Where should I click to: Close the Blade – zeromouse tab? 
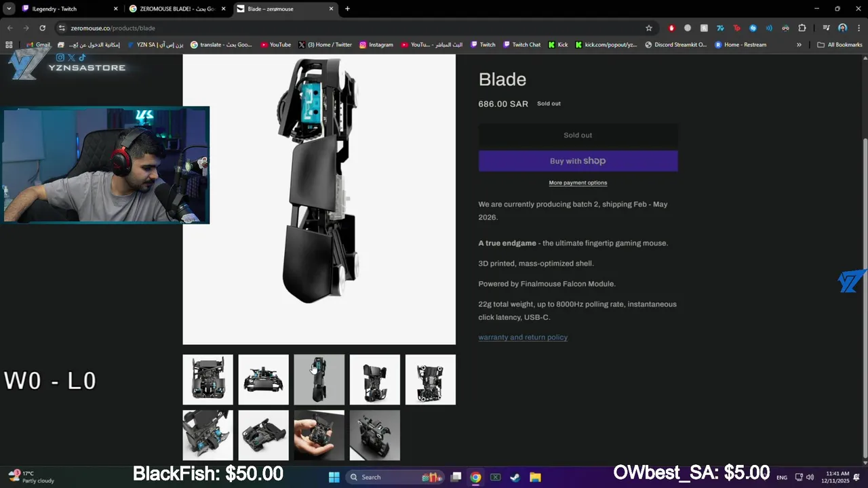click(x=331, y=9)
